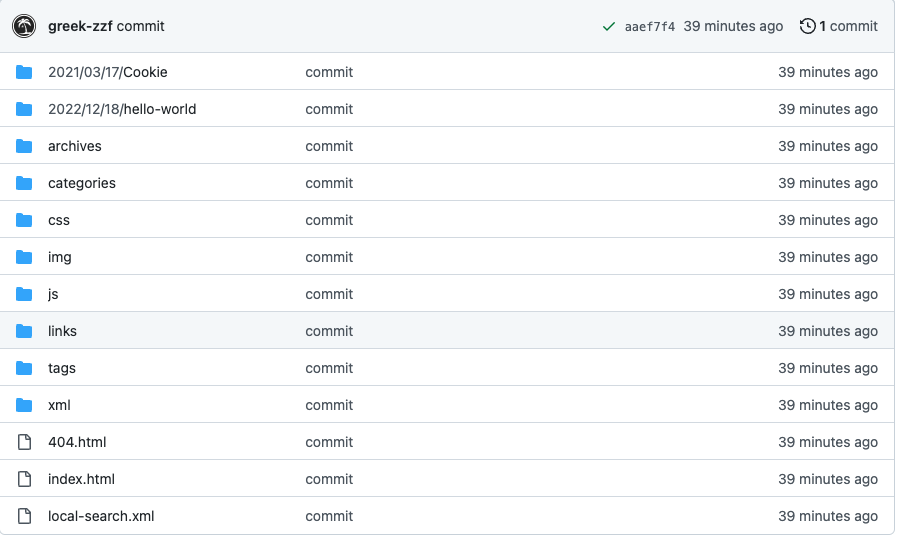Click the file icon beside index.html
This screenshot has height=536, width=897.
pos(24,479)
